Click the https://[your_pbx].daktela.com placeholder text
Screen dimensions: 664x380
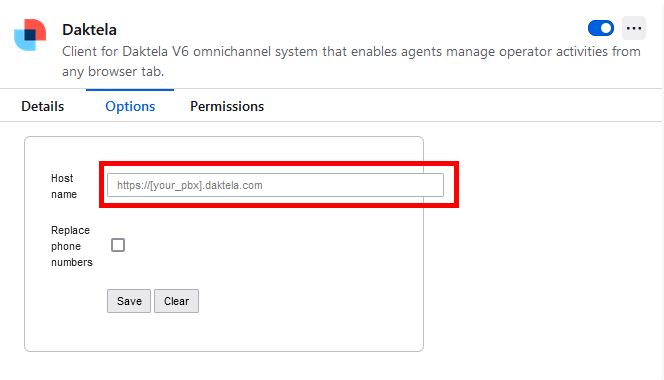tap(190, 185)
